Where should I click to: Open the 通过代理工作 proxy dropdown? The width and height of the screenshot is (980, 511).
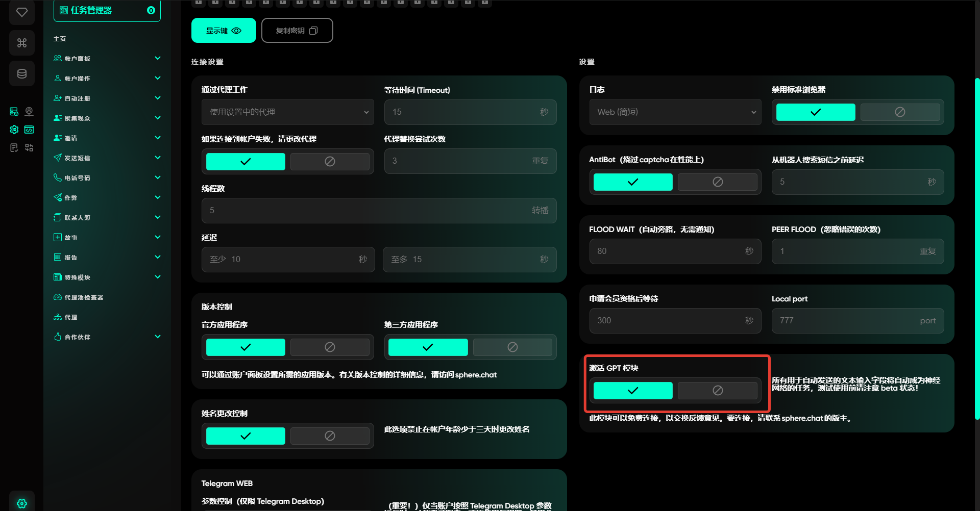click(x=288, y=112)
